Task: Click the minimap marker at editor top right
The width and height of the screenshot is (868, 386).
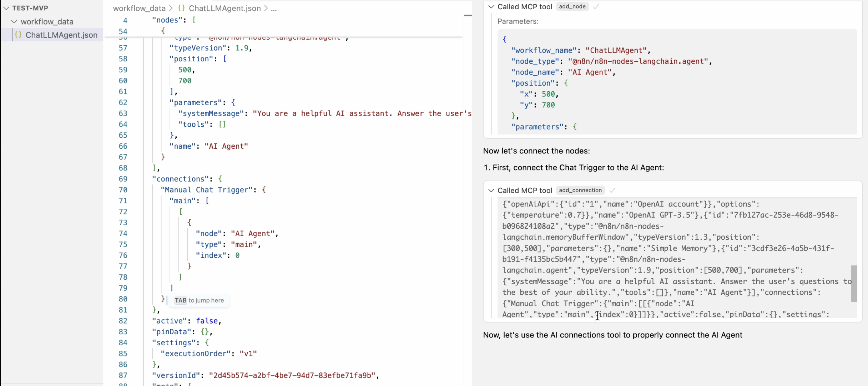Action: tap(468, 15)
